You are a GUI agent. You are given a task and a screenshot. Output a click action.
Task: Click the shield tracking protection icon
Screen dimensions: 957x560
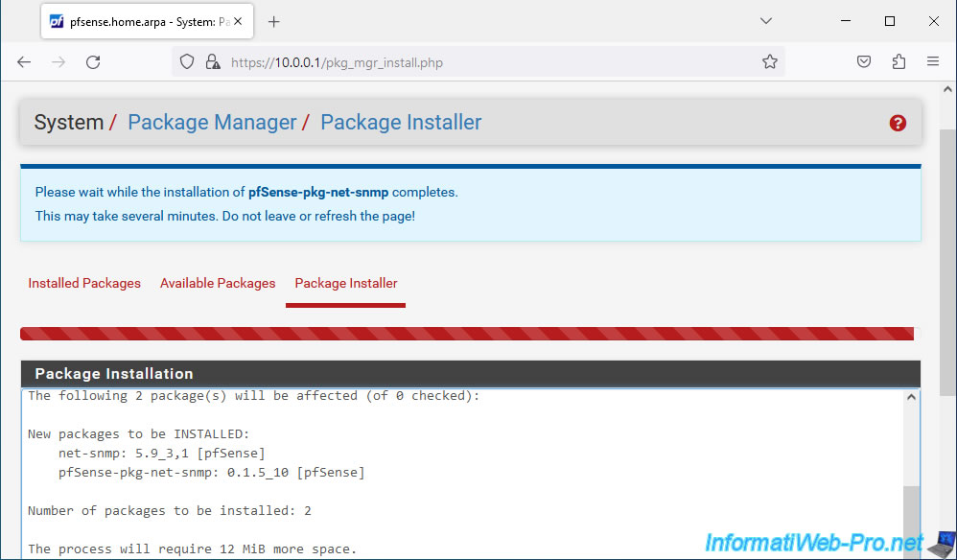[187, 61]
